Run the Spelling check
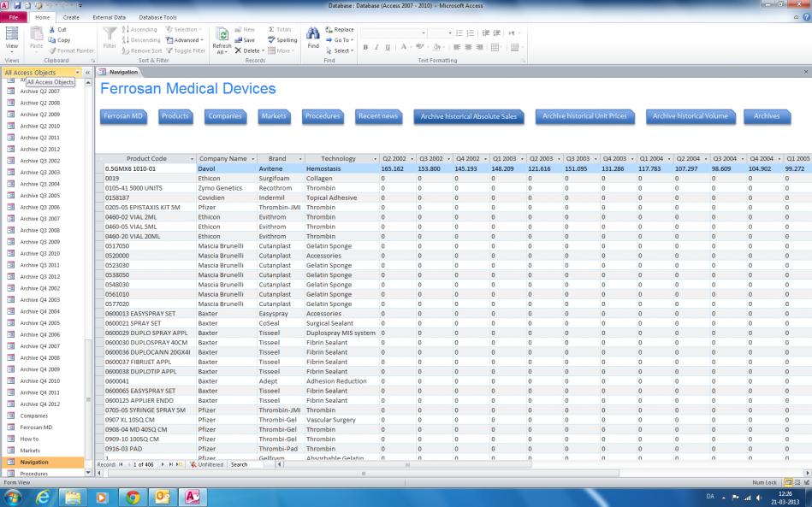812x507 pixels. click(282, 40)
